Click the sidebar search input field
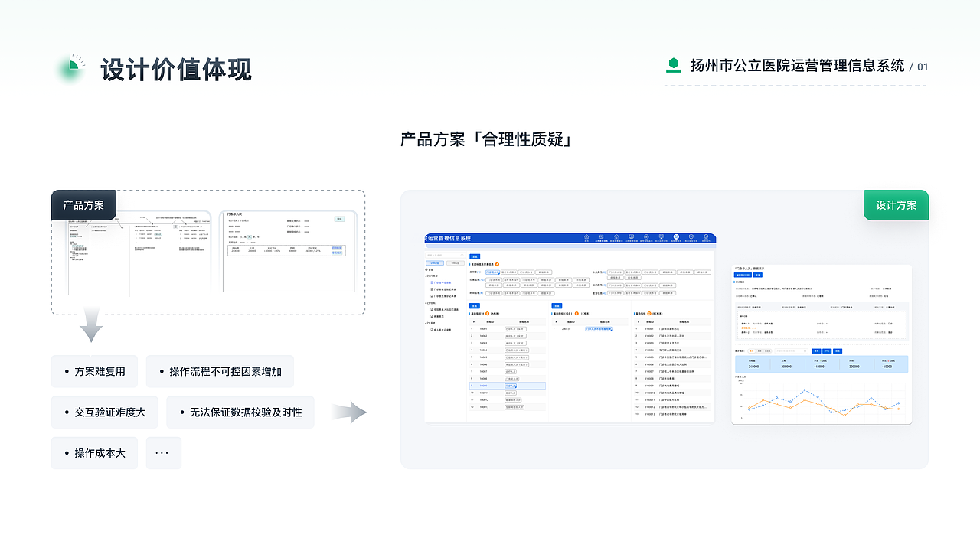 click(443, 256)
